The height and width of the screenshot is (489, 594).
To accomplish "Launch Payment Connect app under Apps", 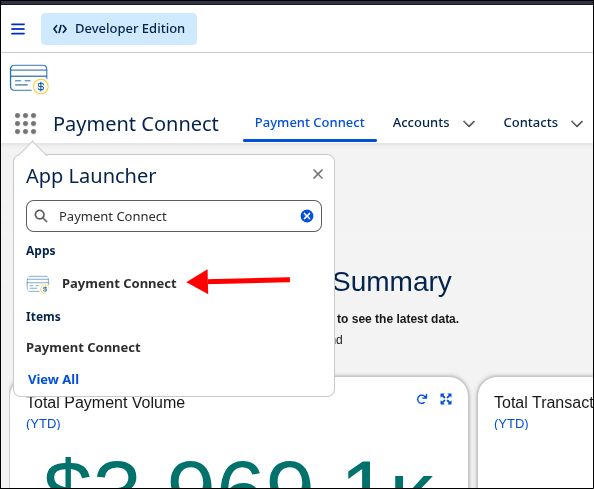I will click(119, 284).
